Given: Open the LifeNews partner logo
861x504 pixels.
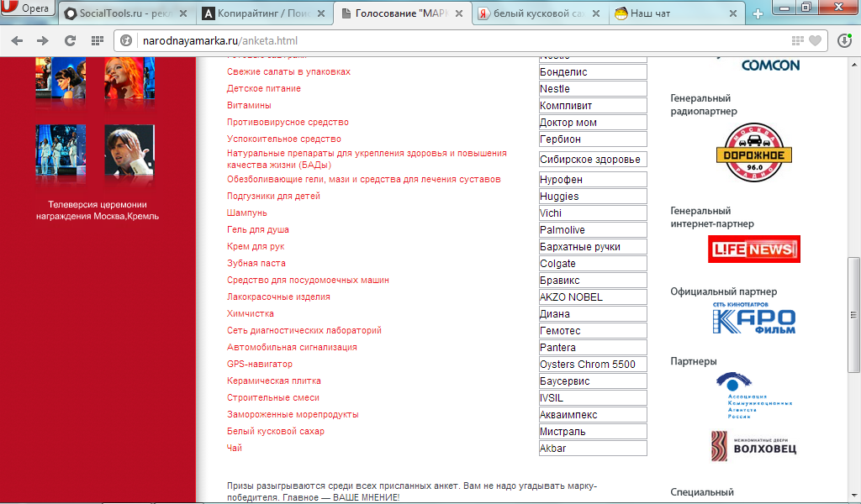Looking at the screenshot, I should tap(754, 249).
